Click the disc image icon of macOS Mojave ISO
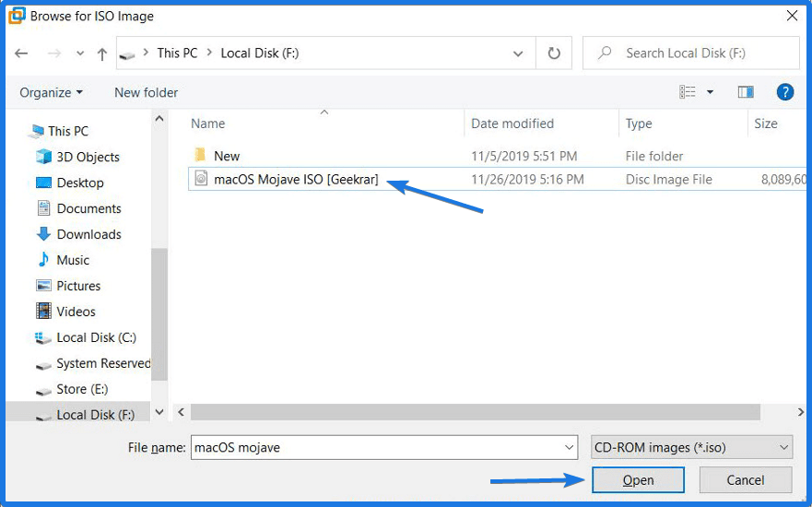Screen dimensions: 812x507 (x=201, y=179)
